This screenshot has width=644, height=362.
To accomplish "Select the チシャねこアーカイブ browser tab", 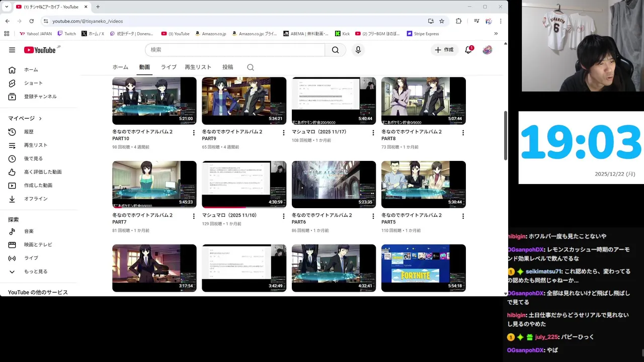I will pyautogui.click(x=51, y=7).
